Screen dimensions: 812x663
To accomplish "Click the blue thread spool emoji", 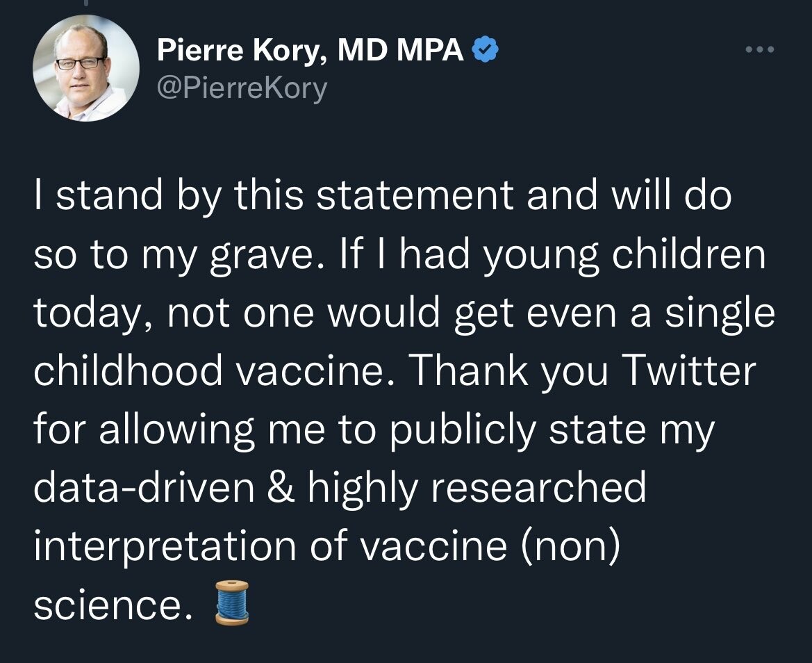I will tap(232, 603).
